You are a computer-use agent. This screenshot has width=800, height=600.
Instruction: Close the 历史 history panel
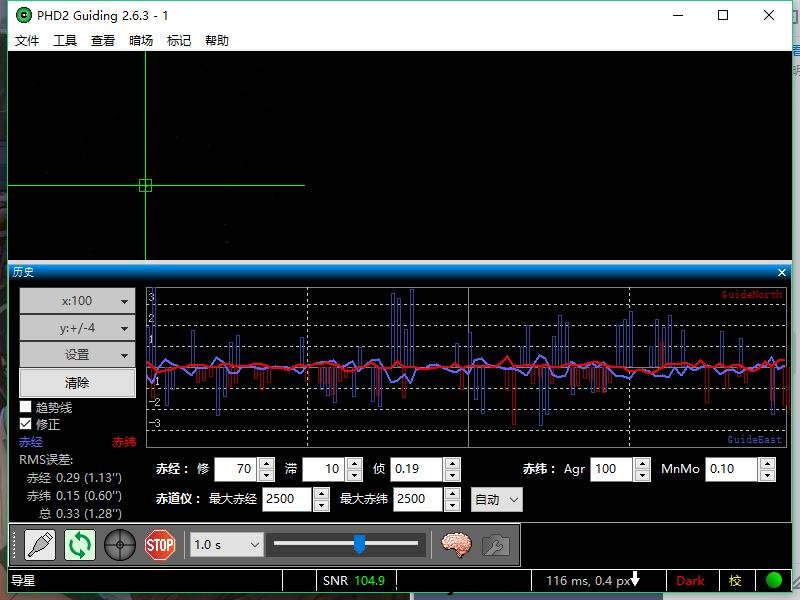[782, 273]
